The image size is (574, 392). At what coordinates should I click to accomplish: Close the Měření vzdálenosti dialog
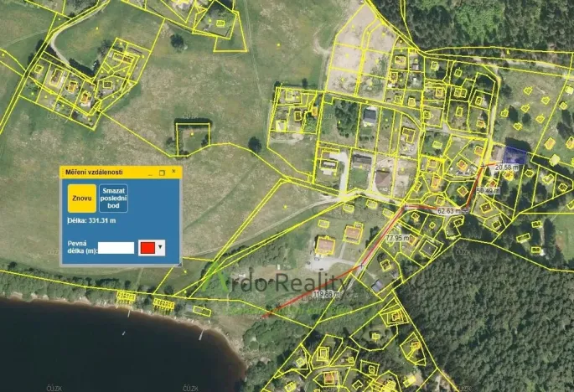click(x=174, y=172)
